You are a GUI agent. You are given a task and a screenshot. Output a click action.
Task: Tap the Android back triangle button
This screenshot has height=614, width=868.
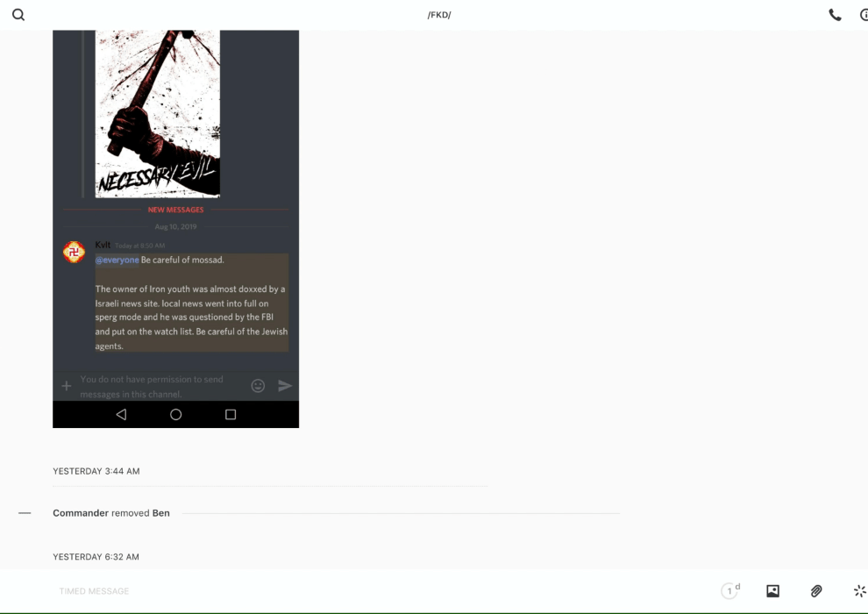tap(121, 415)
